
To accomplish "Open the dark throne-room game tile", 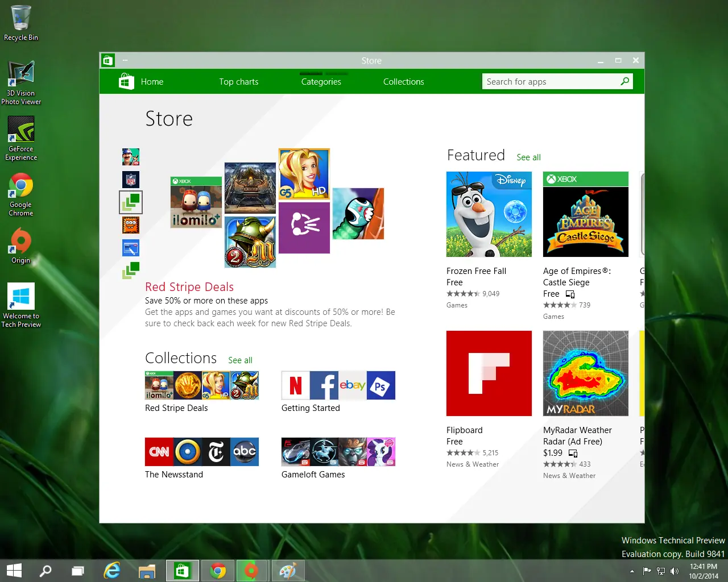I will [250, 188].
